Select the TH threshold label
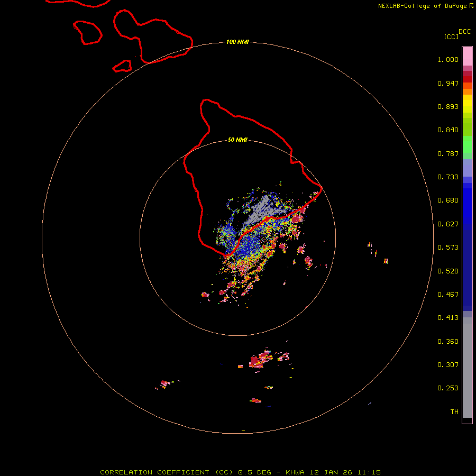 pos(454,412)
